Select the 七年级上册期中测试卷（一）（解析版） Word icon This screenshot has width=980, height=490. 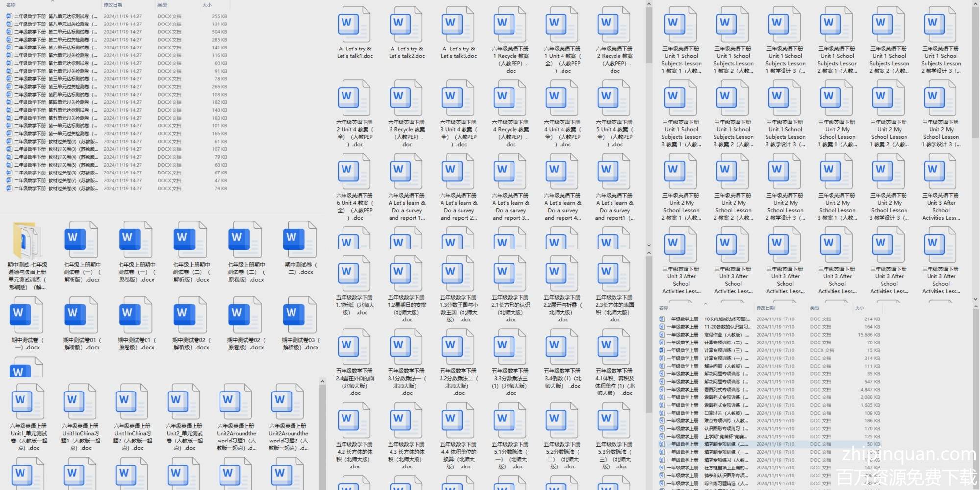pyautogui.click(x=81, y=240)
